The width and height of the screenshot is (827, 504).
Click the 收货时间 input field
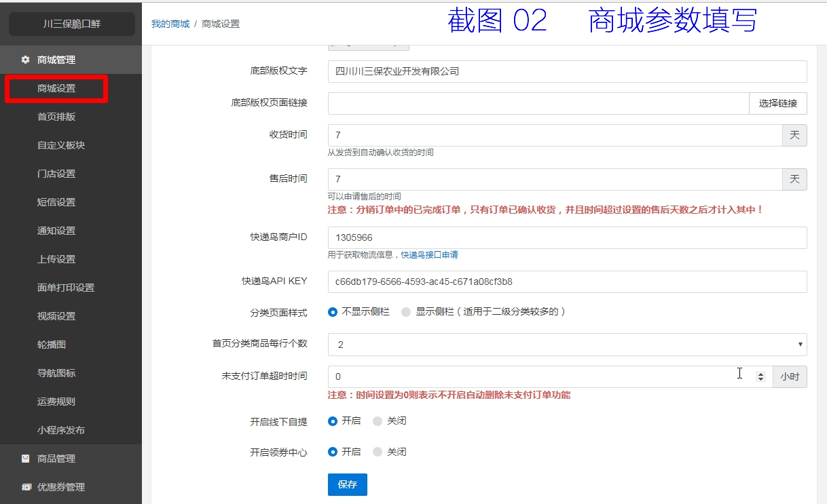555,135
